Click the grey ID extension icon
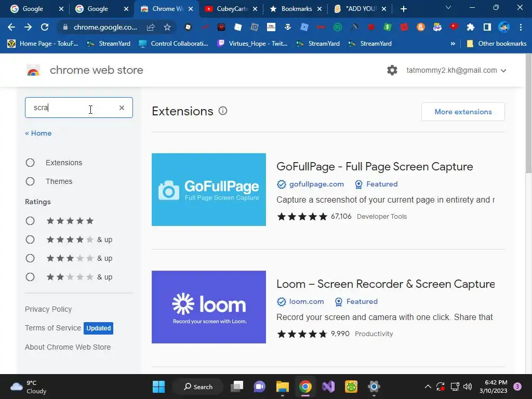The width and height of the screenshot is (532, 399). pyautogui.click(x=254, y=27)
